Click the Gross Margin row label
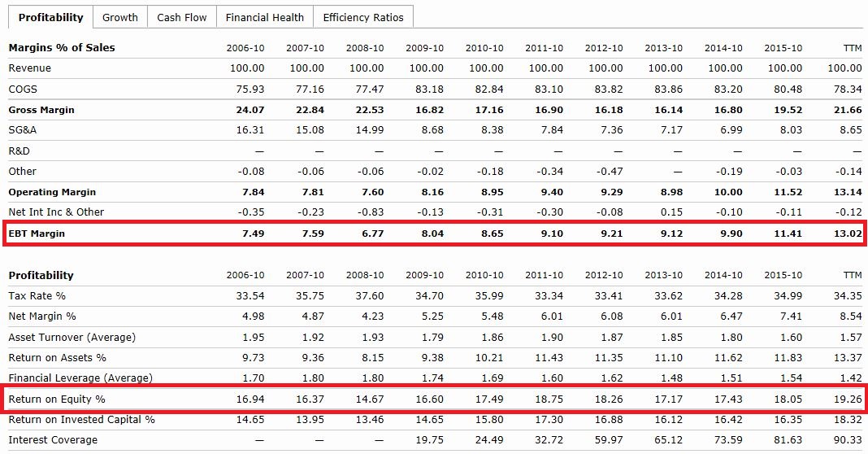 (x=41, y=110)
